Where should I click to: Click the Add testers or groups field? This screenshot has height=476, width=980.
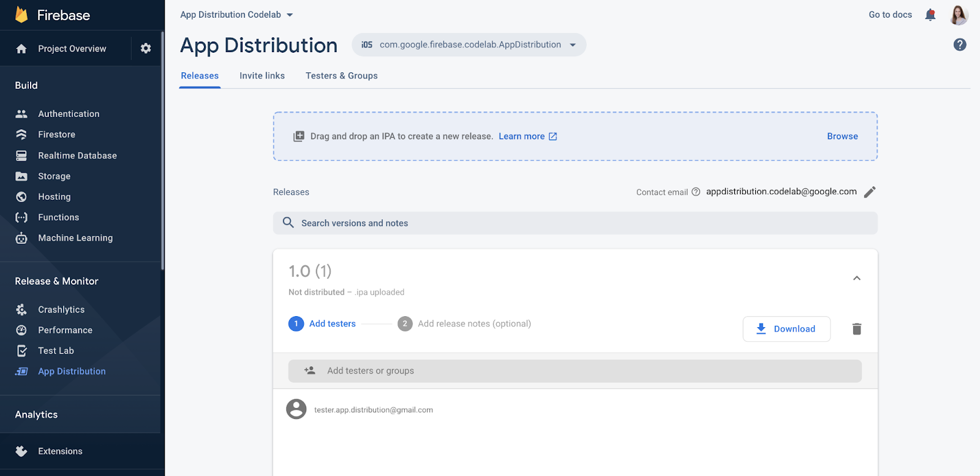click(575, 371)
